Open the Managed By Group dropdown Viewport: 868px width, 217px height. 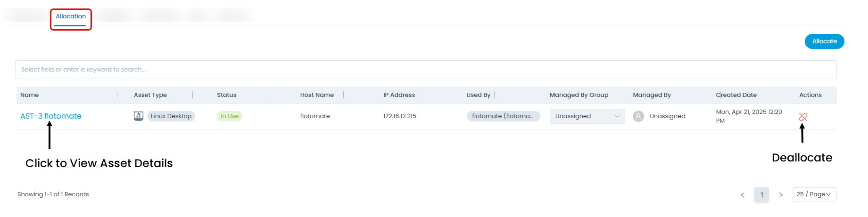[x=587, y=116]
